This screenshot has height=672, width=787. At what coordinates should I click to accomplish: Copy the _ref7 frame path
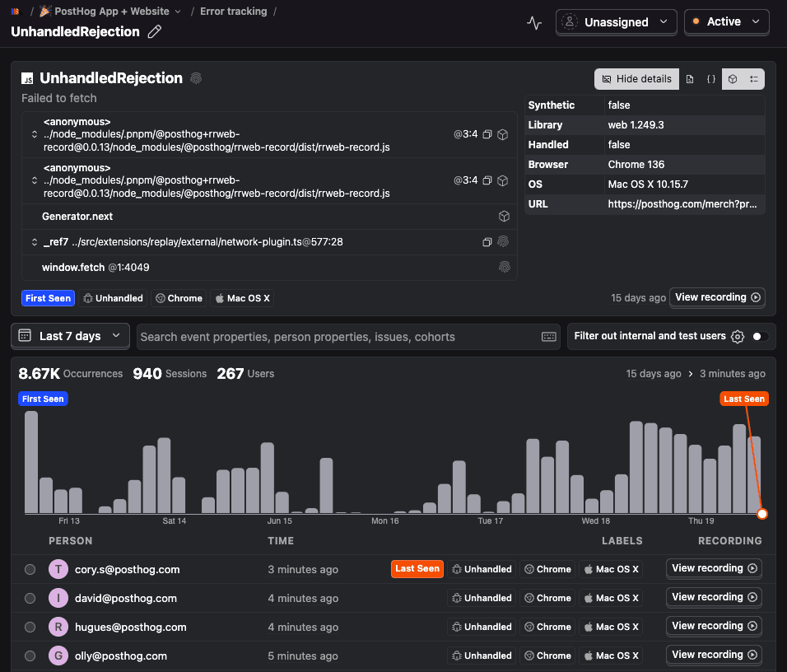tap(487, 242)
